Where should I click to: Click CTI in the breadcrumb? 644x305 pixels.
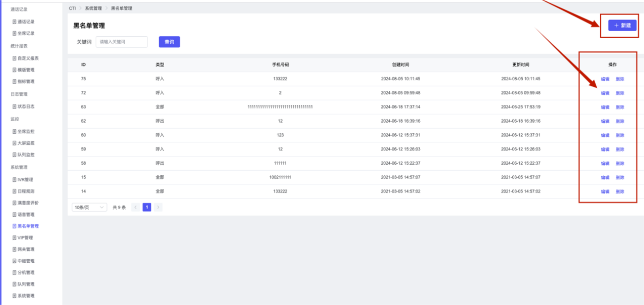point(72,9)
